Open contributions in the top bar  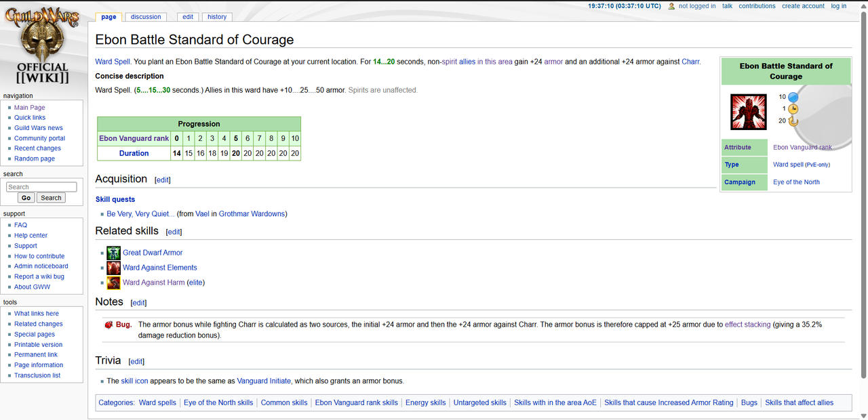pos(757,6)
